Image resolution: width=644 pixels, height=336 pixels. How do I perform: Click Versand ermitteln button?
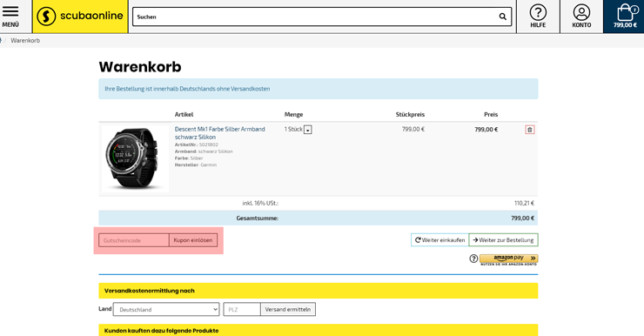288,309
